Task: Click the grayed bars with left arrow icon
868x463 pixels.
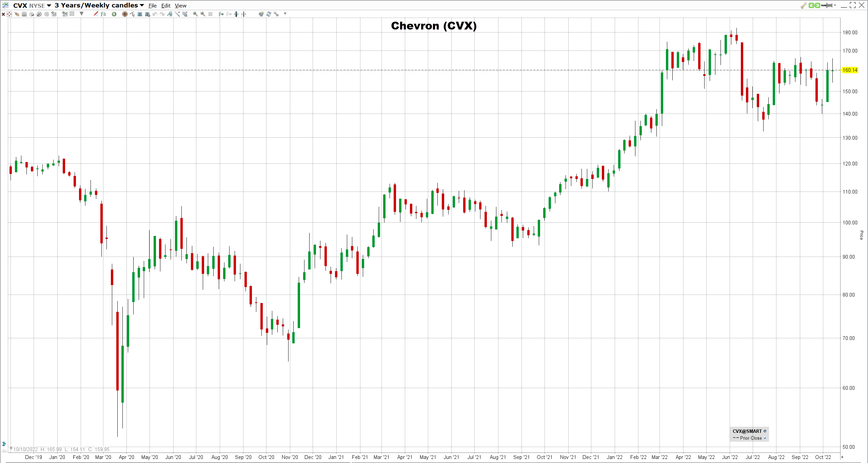Action: (x=229, y=14)
